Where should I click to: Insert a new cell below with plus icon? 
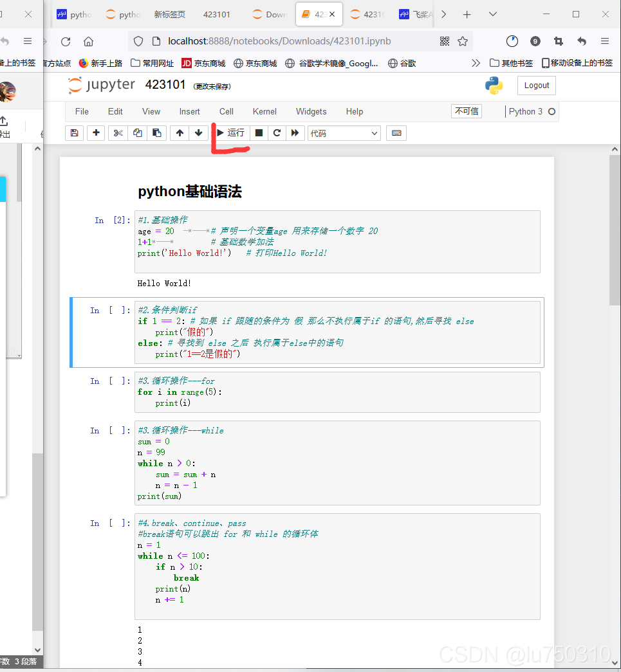point(96,133)
